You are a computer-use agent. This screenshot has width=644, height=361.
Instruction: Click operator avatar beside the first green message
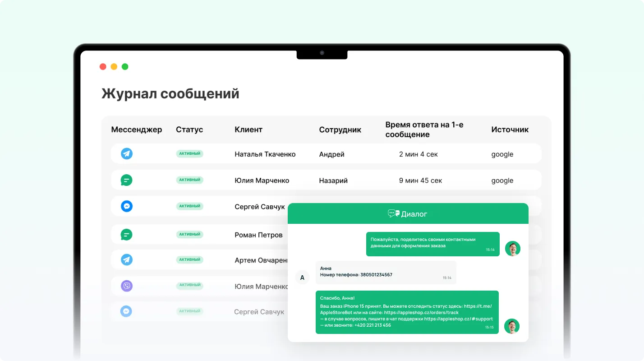[x=512, y=249]
